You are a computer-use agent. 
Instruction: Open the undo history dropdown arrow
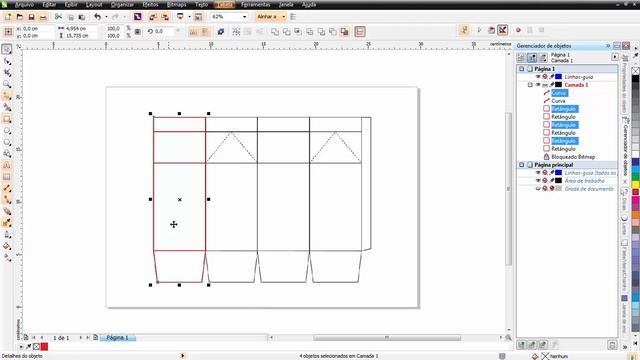[x=106, y=17]
